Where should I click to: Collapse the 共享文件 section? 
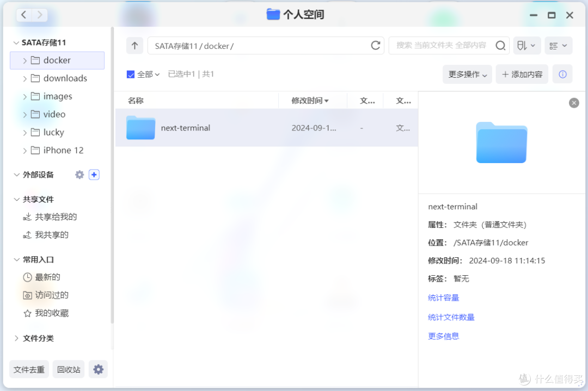tap(16, 199)
